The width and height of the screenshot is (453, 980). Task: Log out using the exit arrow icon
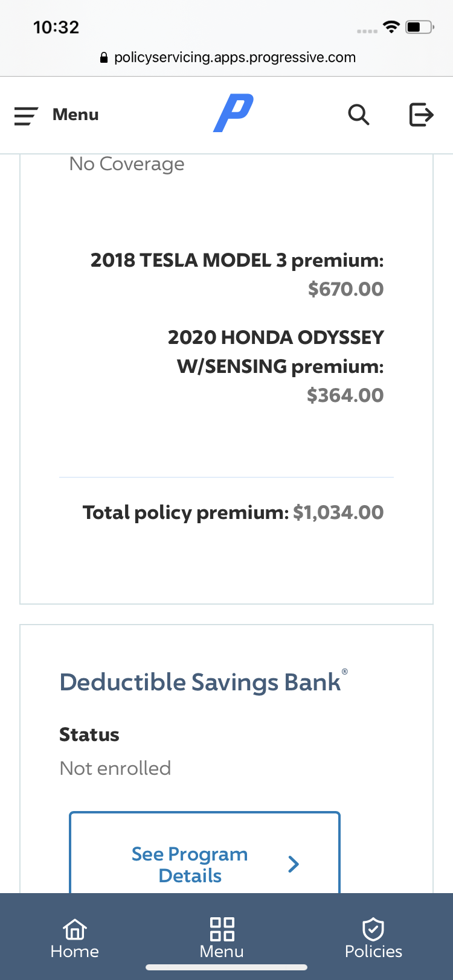pyautogui.click(x=421, y=114)
